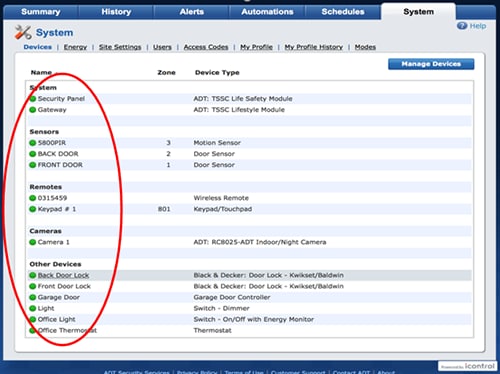Go to Site Settings

120,47
